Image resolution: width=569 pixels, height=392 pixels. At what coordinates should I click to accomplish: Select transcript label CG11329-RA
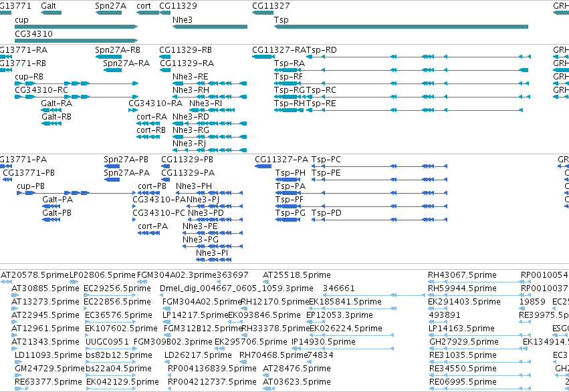coord(187,63)
